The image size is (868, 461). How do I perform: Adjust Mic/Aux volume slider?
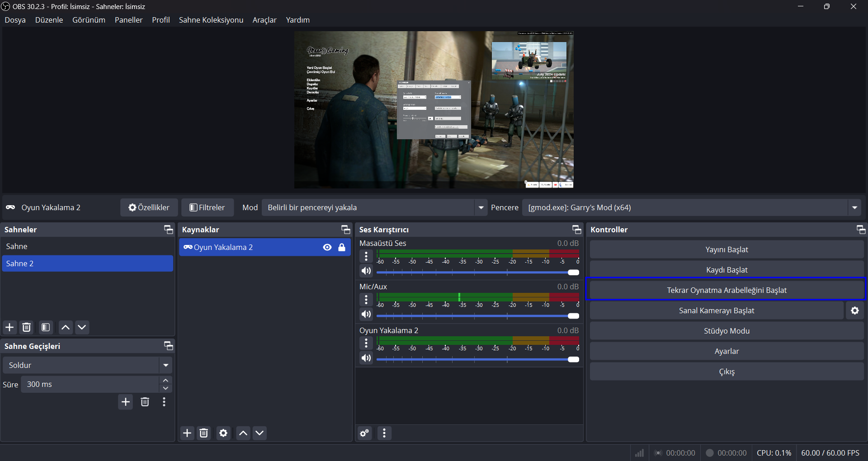coord(478,316)
